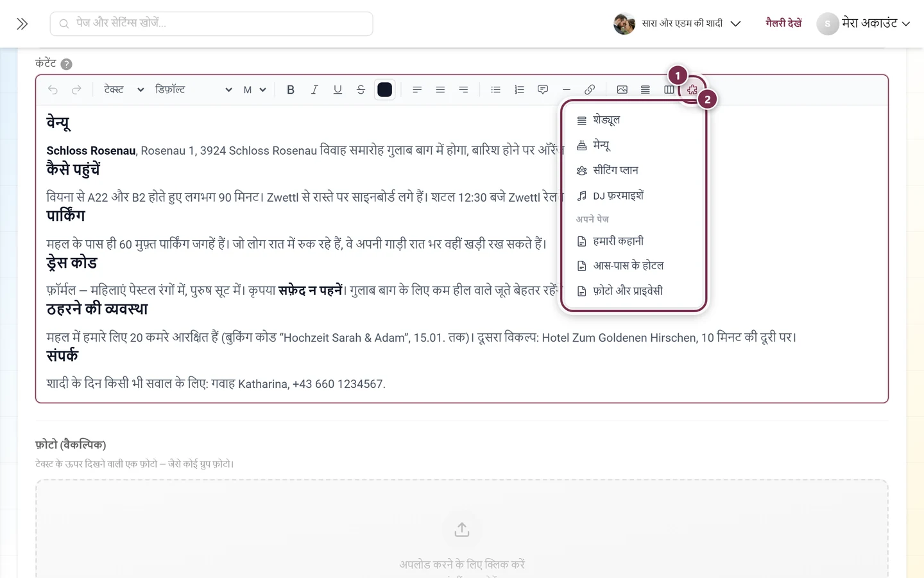Insert an image into the content
Viewport: 924px width, 578px height.
(622, 90)
